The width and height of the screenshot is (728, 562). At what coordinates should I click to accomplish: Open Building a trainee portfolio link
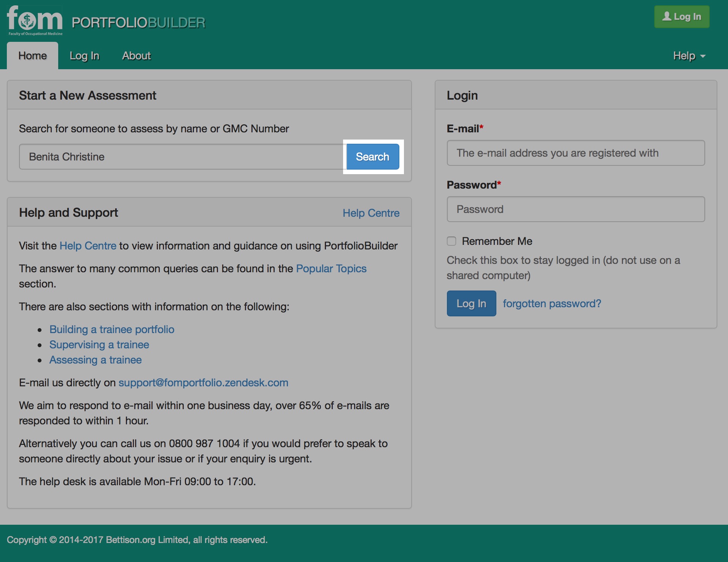coord(112,329)
